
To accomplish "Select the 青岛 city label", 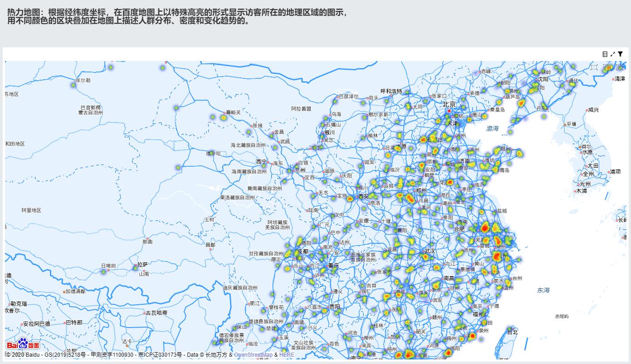I will click(504, 170).
